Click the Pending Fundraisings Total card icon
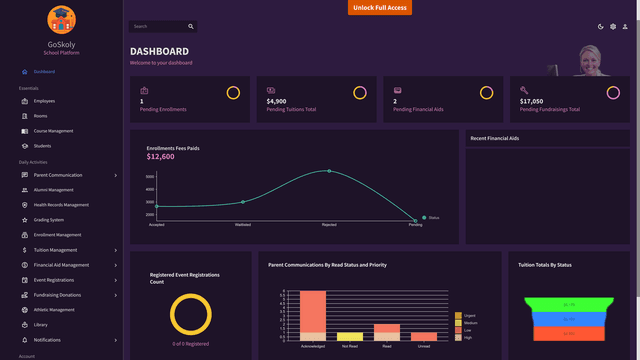This screenshot has height=360, width=640. pyautogui.click(x=524, y=90)
